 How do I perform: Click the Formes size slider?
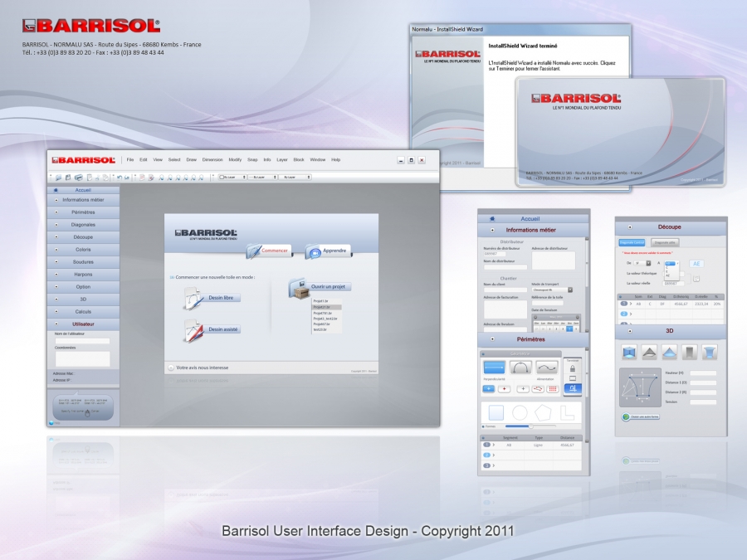(530, 426)
